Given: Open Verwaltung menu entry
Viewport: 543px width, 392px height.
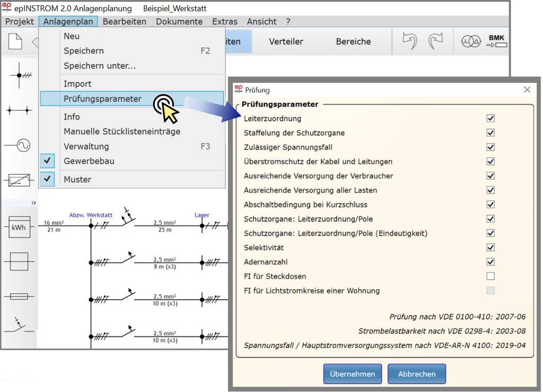Looking at the screenshot, I should [x=132, y=146].
